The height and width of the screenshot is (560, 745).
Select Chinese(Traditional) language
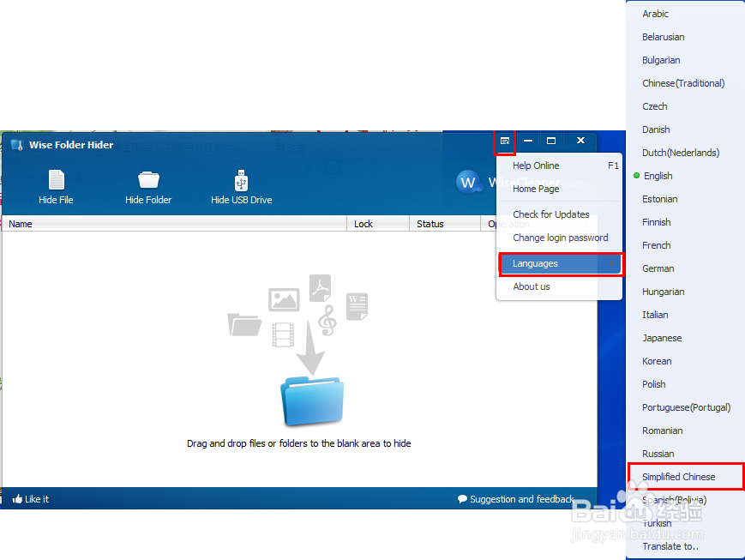(685, 83)
